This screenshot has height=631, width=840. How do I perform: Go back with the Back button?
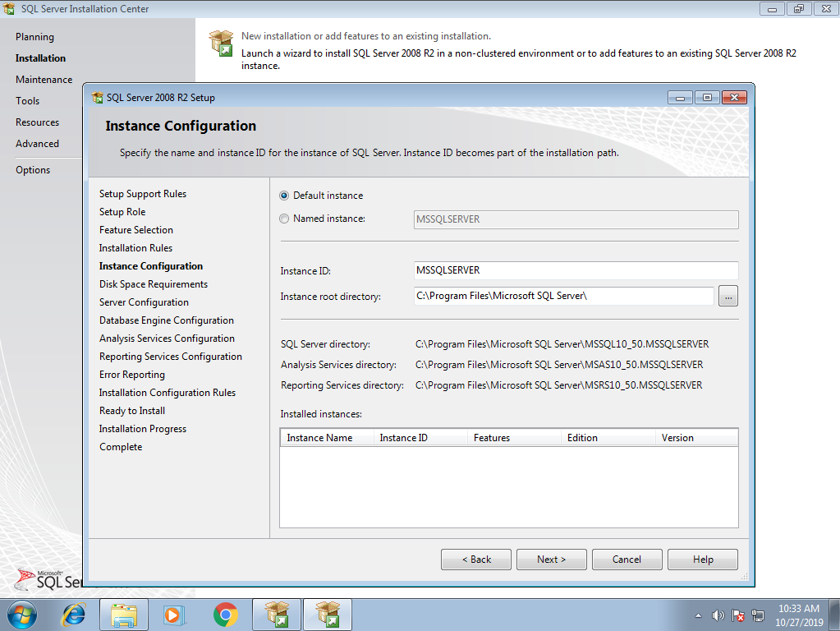[x=476, y=560]
